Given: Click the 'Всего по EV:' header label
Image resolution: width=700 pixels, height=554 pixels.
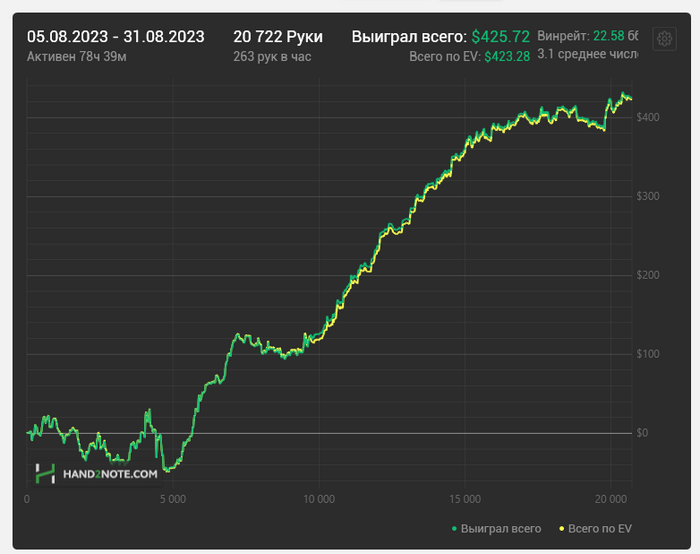Looking at the screenshot, I should click(445, 57).
